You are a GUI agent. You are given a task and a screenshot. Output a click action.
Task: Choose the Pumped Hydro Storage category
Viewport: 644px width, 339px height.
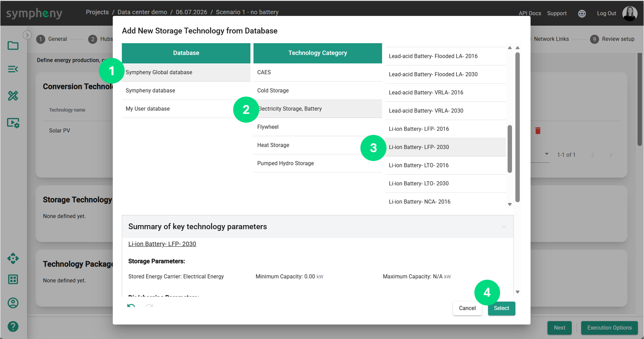(318, 163)
